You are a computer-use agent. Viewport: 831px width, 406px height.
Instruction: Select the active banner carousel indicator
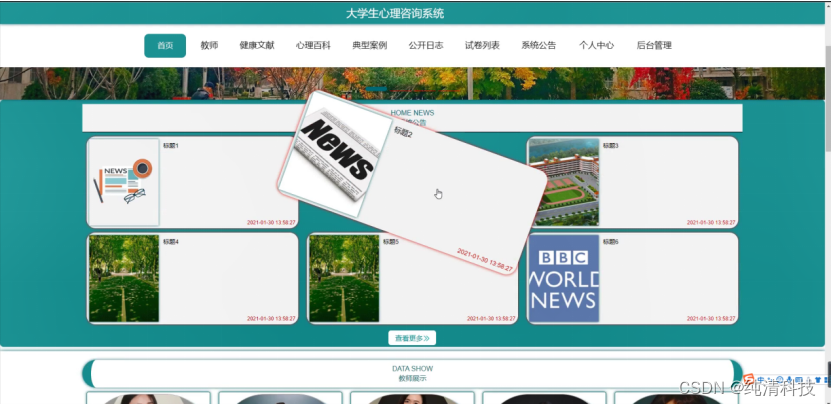376,89
